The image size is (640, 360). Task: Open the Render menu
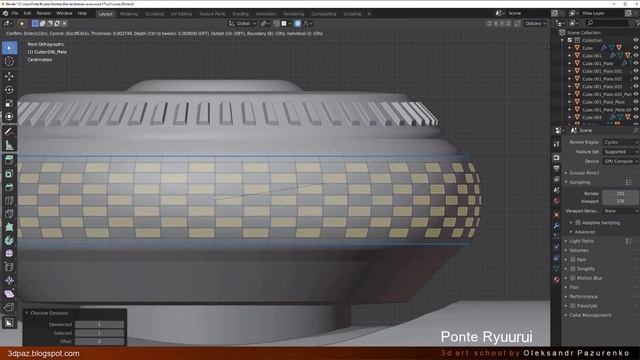(x=44, y=13)
